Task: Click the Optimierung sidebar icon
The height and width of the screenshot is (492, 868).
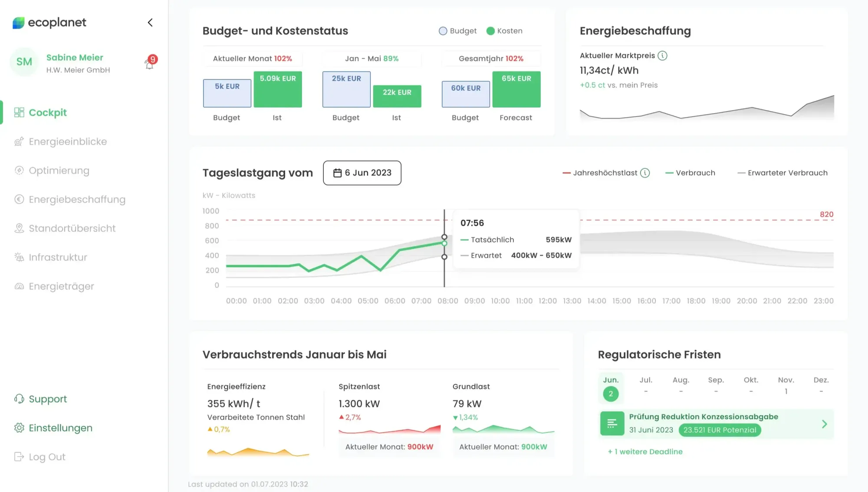Action: 19,170
